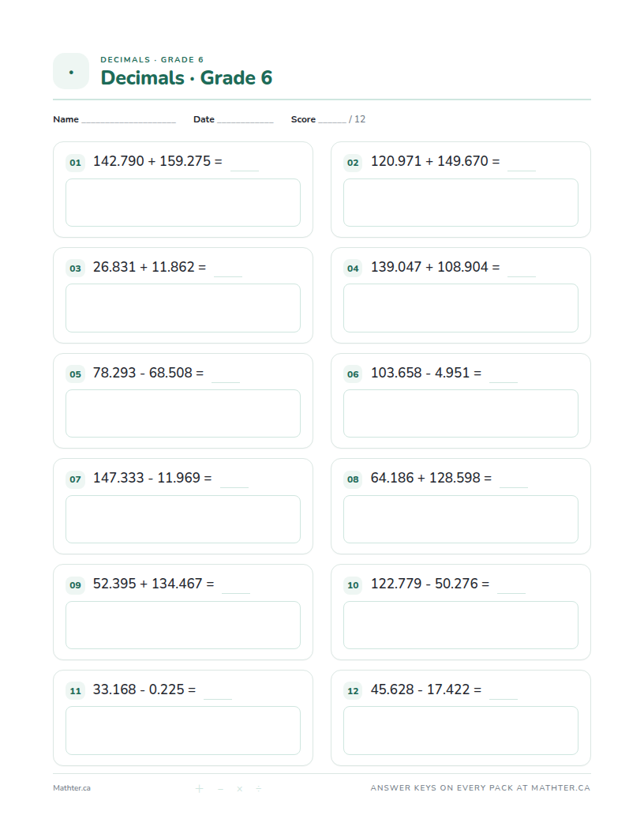Click the work box under 142.790 + 159.275
Screen dimensions: 644x834
pyautogui.click(x=183, y=203)
